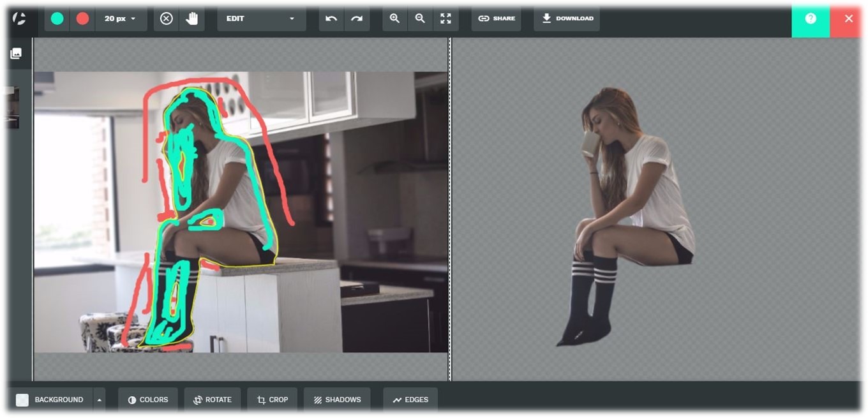Select the eraser tool icon

click(x=167, y=19)
